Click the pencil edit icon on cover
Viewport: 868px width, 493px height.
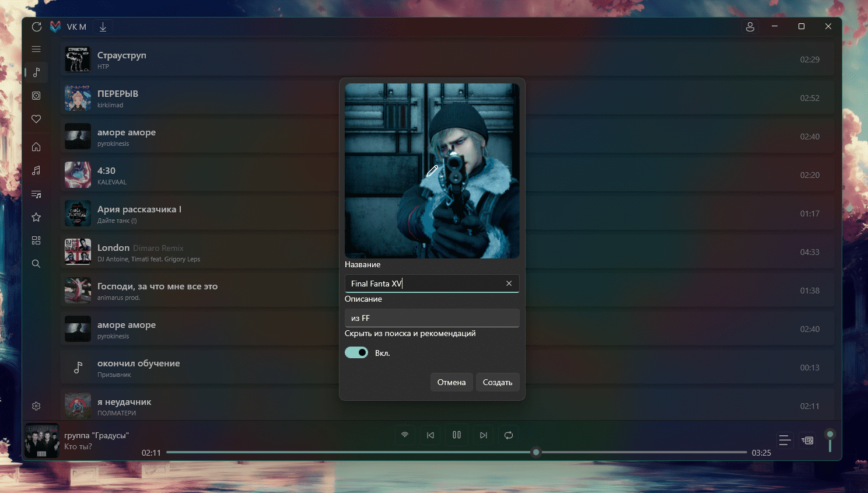432,171
